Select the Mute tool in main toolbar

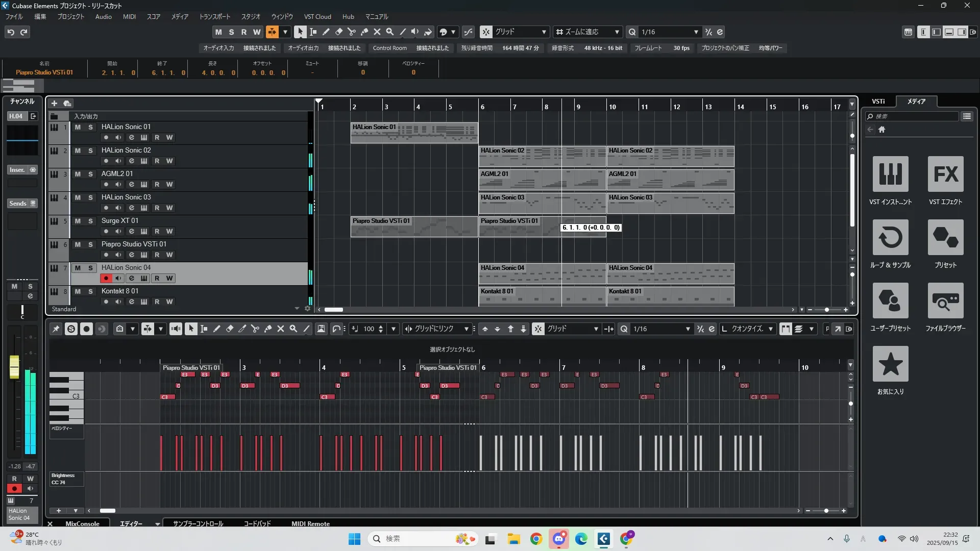pos(377,32)
